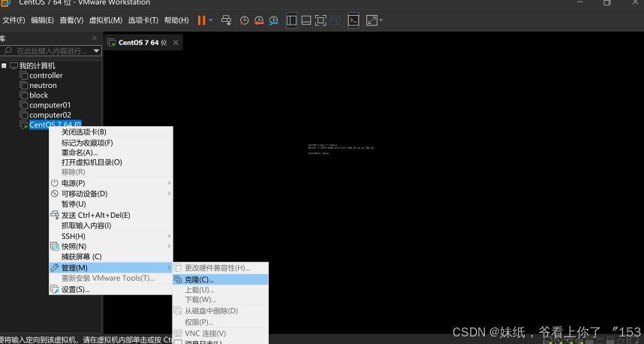644x344 pixels.
Task: Close the CentOS 7 64 位 tab
Action: coord(176,42)
